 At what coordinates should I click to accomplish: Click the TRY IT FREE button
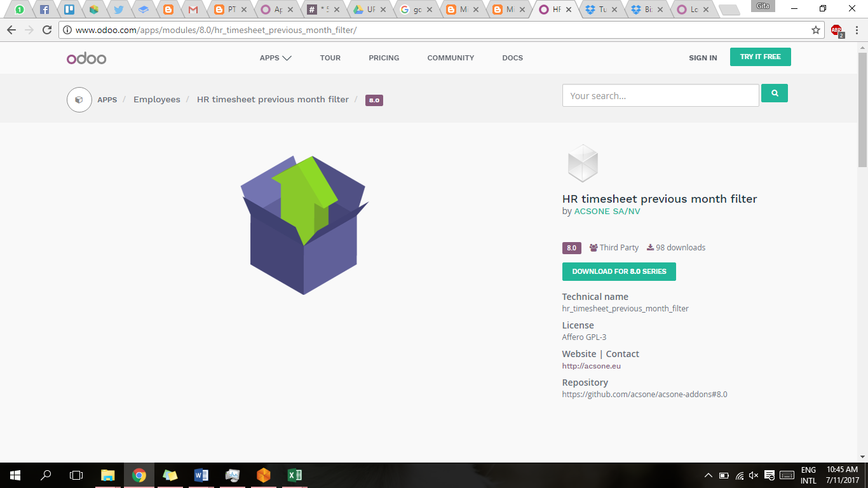pos(761,57)
